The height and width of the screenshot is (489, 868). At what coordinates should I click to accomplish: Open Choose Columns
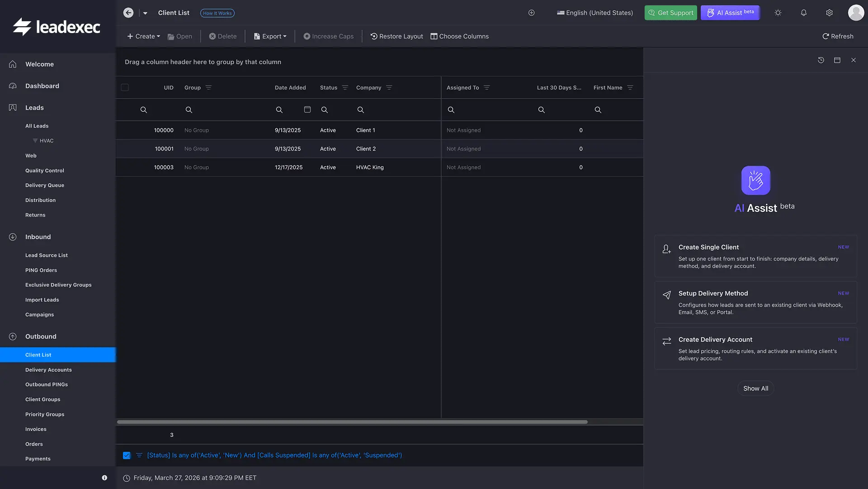click(459, 36)
